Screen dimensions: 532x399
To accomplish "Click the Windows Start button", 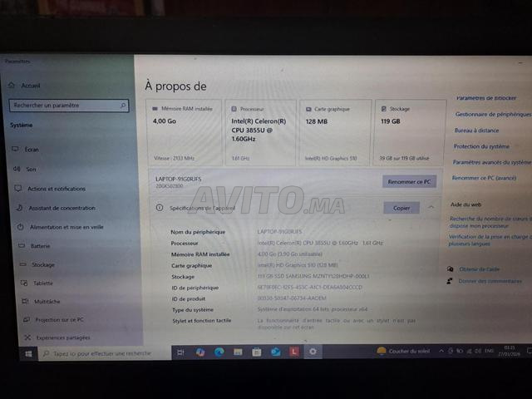I will click(28, 352).
